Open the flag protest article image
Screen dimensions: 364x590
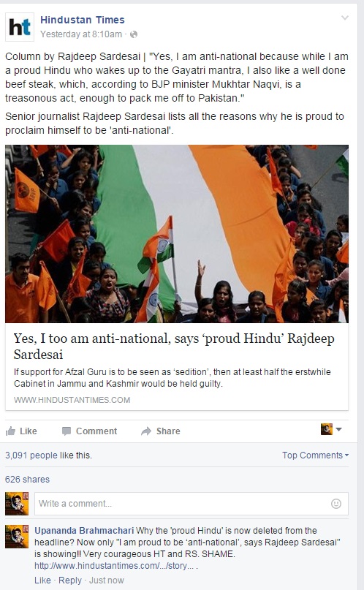click(x=177, y=234)
